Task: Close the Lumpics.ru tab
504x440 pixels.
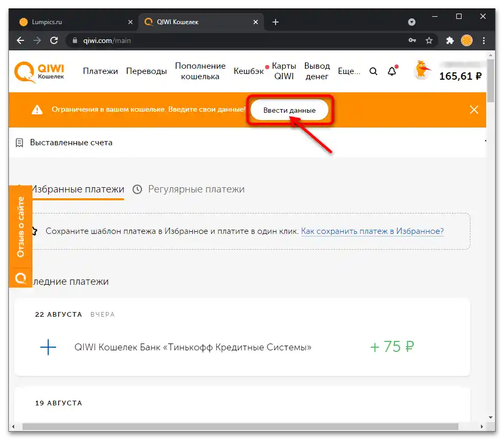Action: click(130, 22)
